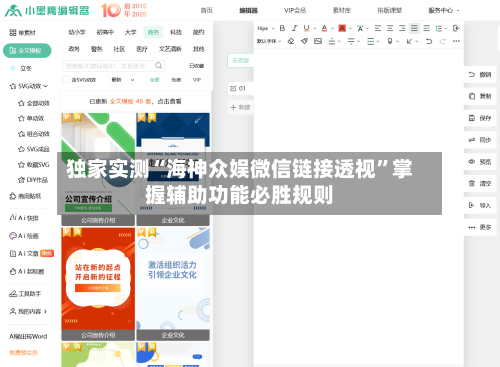Viewport: 500px width, 367px height.
Task: Select the 医疗 category tag
Action: pyautogui.click(x=142, y=49)
